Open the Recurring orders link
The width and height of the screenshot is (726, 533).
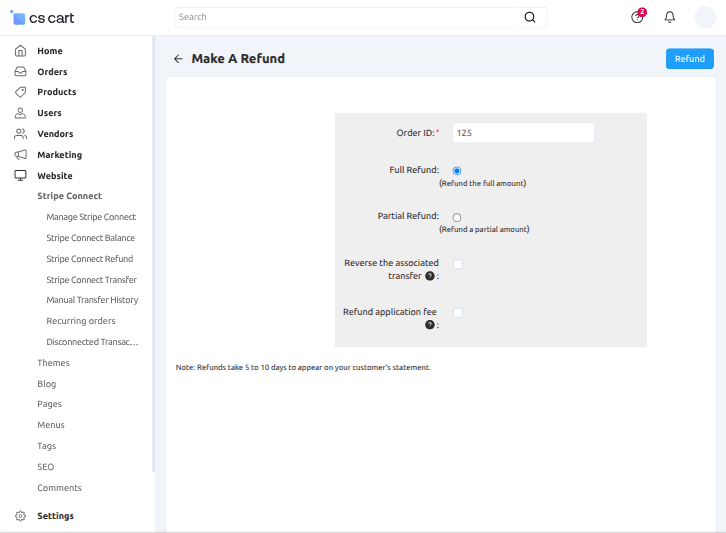81,321
